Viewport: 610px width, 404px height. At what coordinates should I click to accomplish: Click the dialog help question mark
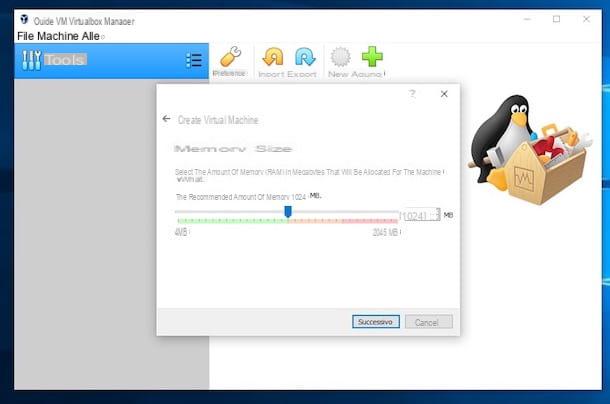[412, 94]
